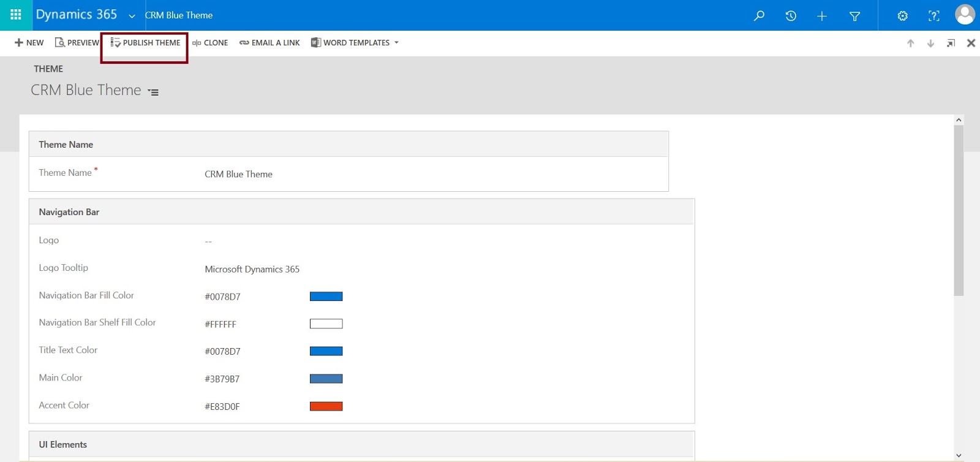Go to next record down arrow
This screenshot has width=980, height=462.
[930, 43]
